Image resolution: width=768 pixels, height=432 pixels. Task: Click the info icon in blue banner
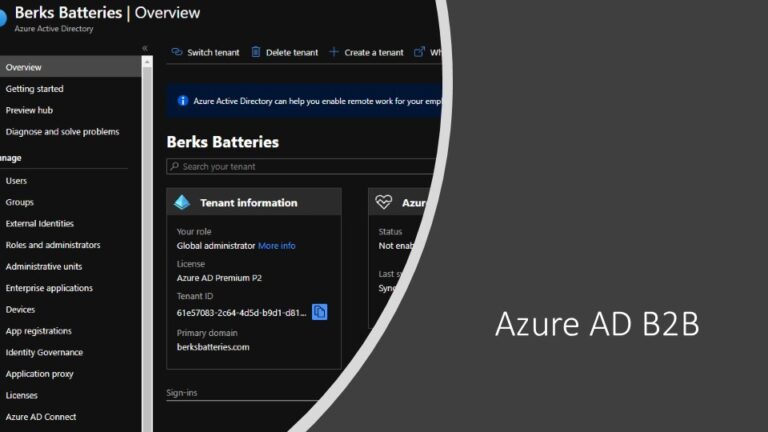click(182, 101)
